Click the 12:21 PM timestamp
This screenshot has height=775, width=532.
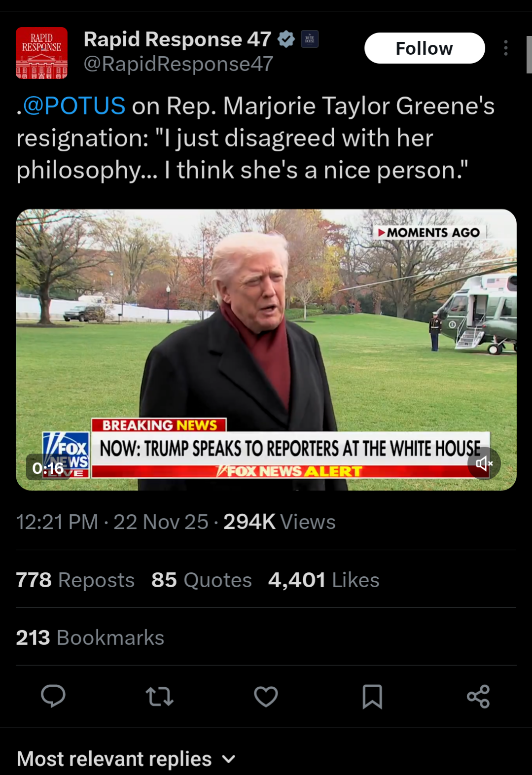pyautogui.click(x=57, y=522)
